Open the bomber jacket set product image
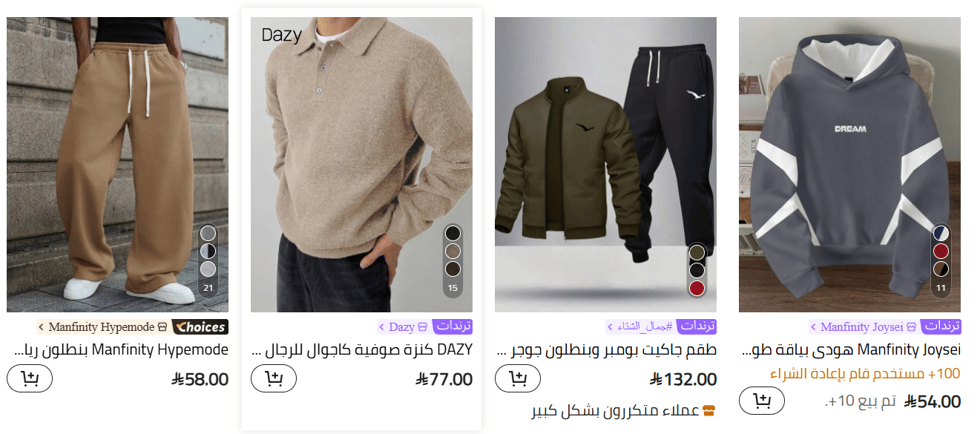 [x=605, y=165]
